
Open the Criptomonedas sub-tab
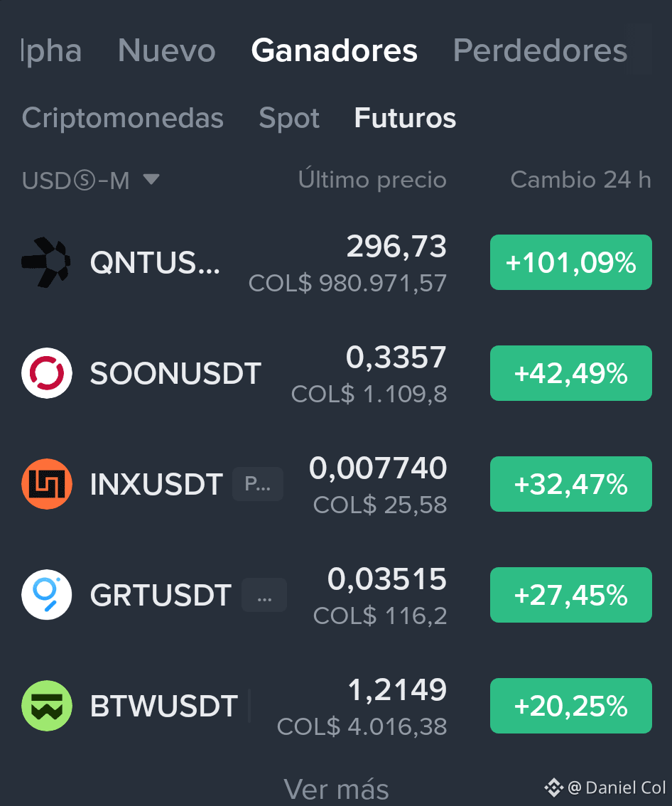[123, 118]
